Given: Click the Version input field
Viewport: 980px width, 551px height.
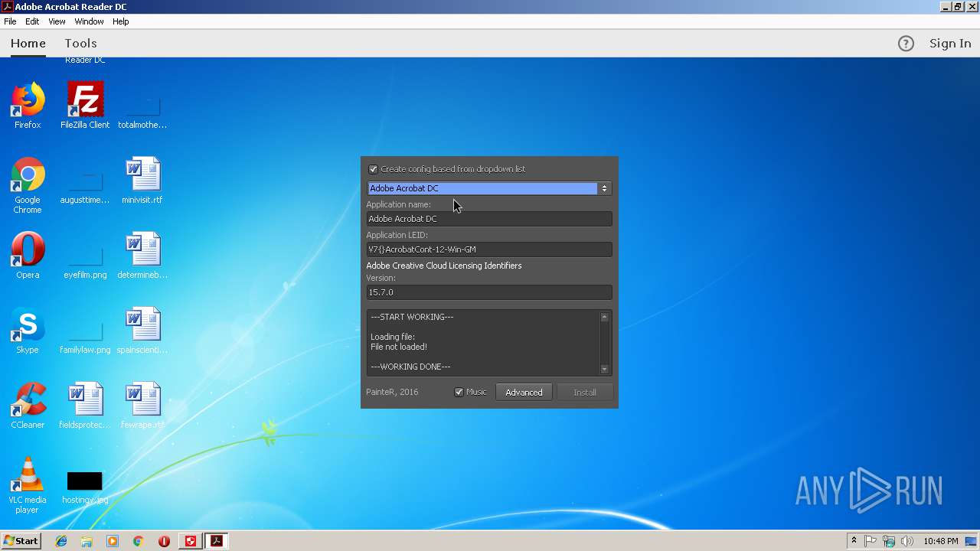Looking at the screenshot, I should point(489,292).
